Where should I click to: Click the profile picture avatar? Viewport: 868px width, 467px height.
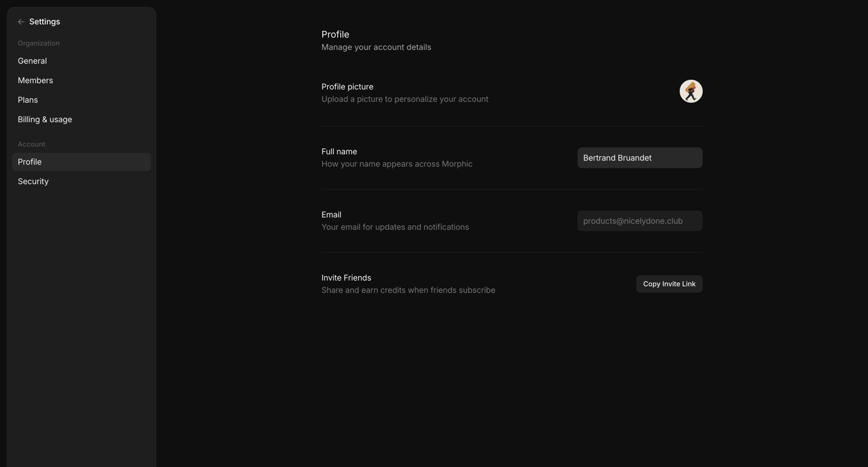[x=691, y=91]
